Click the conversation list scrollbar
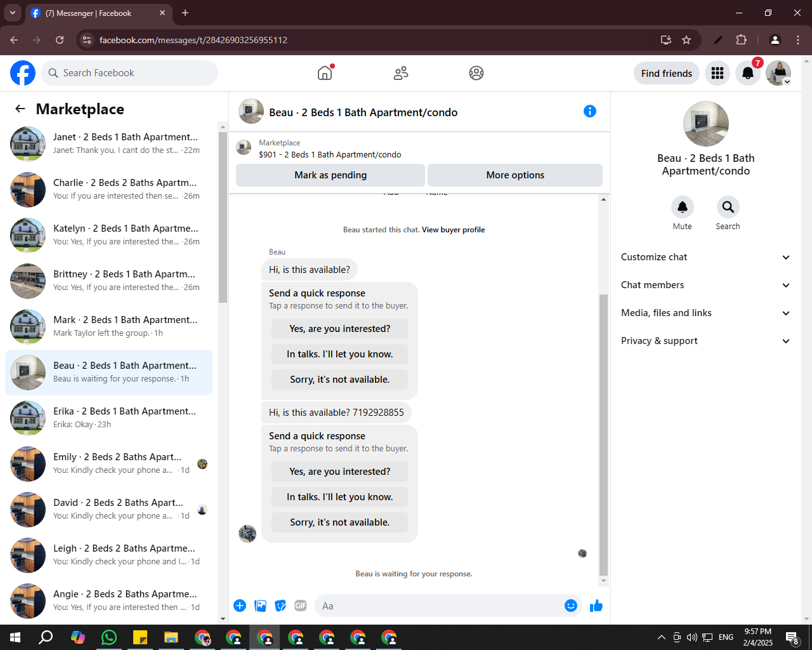This screenshot has height=650, width=812. click(x=223, y=217)
